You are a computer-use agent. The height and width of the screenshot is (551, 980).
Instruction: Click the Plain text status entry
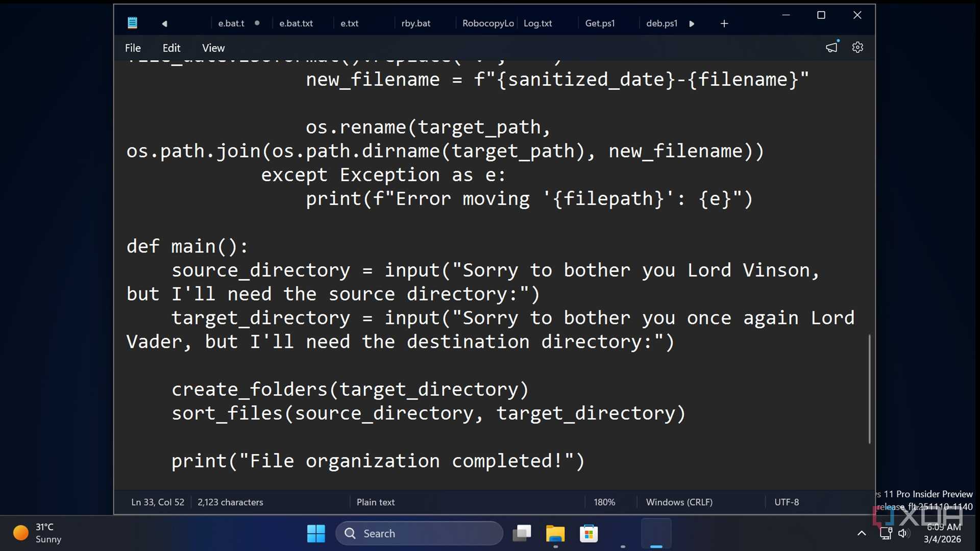tap(376, 503)
